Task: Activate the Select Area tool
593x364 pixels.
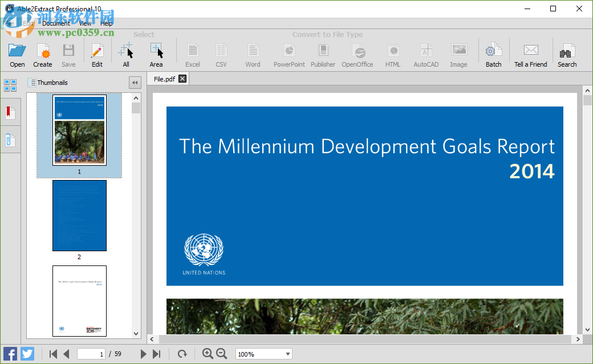Action: 156,55
